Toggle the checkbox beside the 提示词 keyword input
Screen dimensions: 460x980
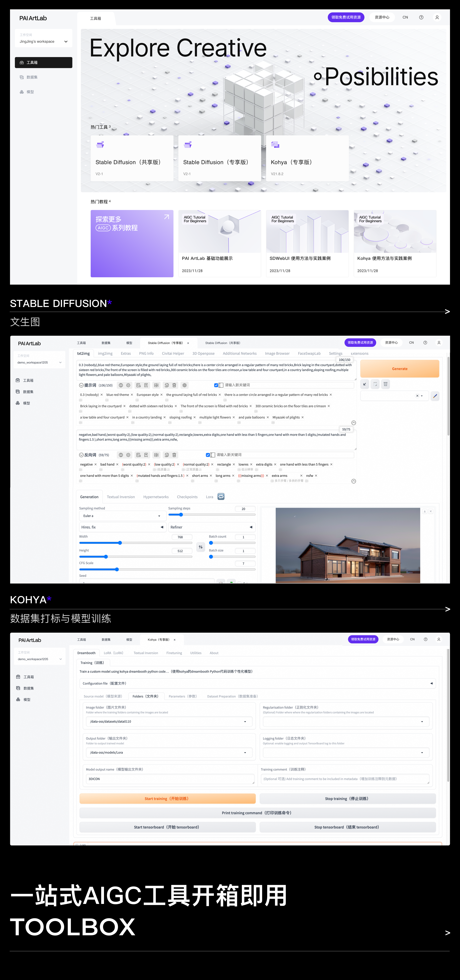[216, 385]
